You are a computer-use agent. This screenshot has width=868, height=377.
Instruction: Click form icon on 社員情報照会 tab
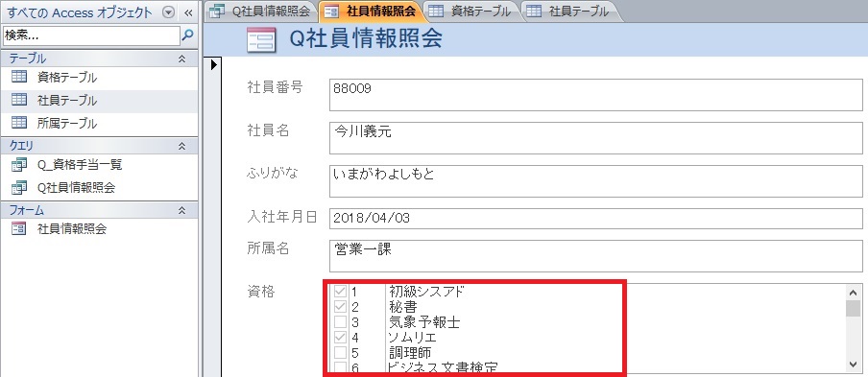pyautogui.click(x=331, y=12)
